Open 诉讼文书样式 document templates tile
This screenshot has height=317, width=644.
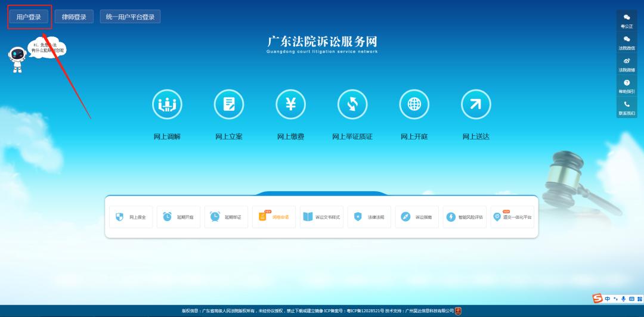321,217
